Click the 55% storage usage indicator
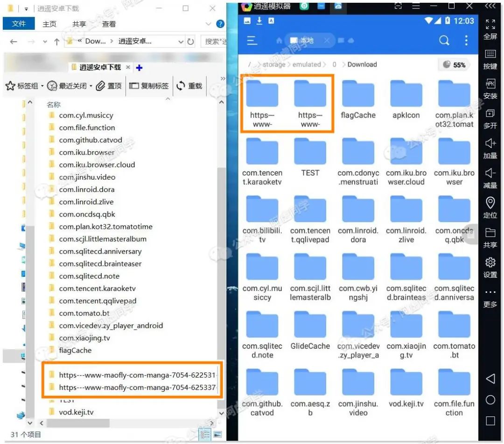This screenshot has height=444, width=504. pos(454,64)
